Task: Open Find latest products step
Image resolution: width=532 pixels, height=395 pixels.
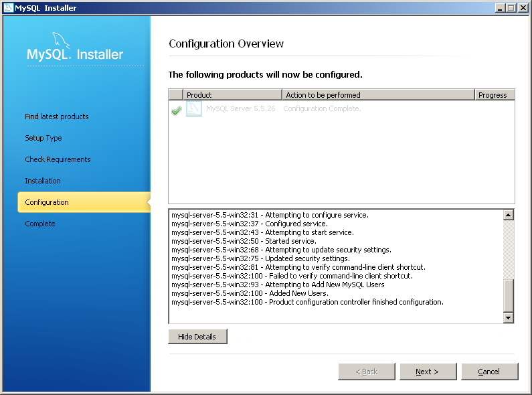Action: point(57,116)
